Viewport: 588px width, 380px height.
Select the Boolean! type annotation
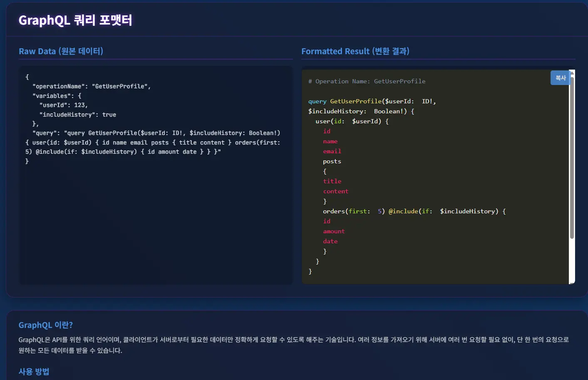(390, 111)
